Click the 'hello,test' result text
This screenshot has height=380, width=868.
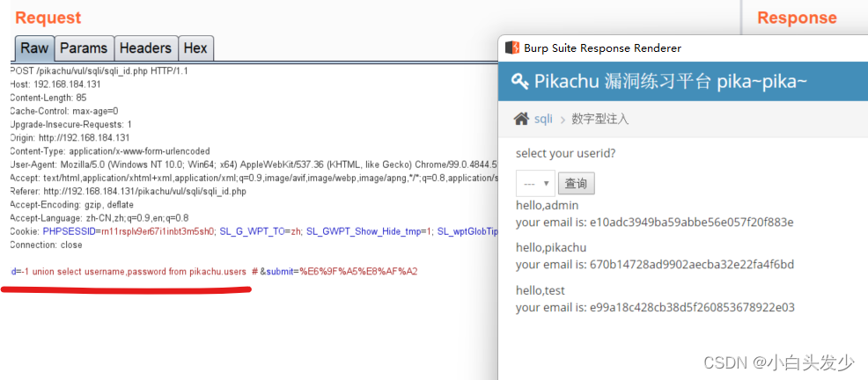tap(541, 290)
